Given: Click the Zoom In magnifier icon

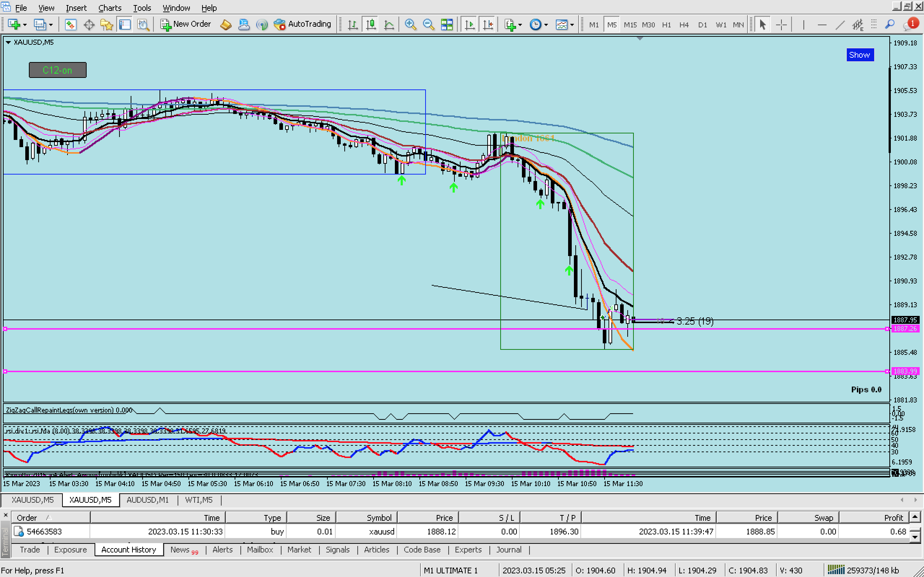Looking at the screenshot, I should pos(410,25).
